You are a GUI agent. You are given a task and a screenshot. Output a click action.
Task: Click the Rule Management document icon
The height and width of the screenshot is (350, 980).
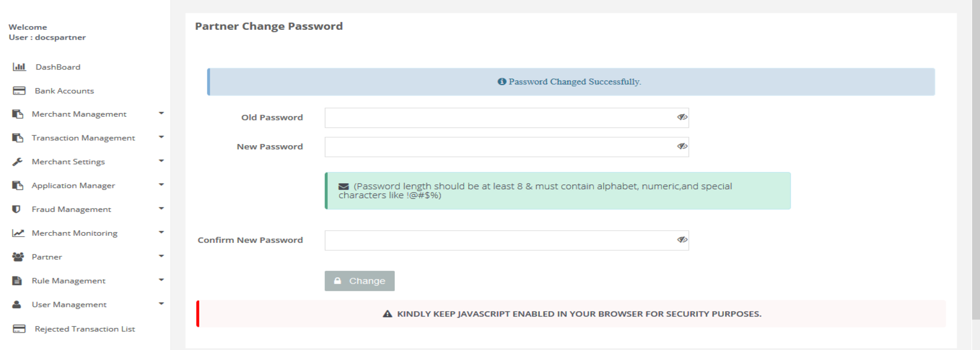coord(17,281)
